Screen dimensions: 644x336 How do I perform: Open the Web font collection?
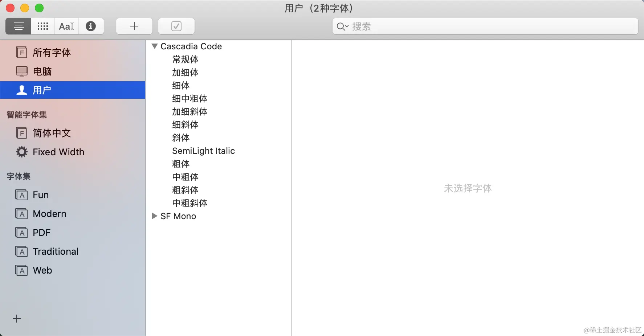[73, 270]
